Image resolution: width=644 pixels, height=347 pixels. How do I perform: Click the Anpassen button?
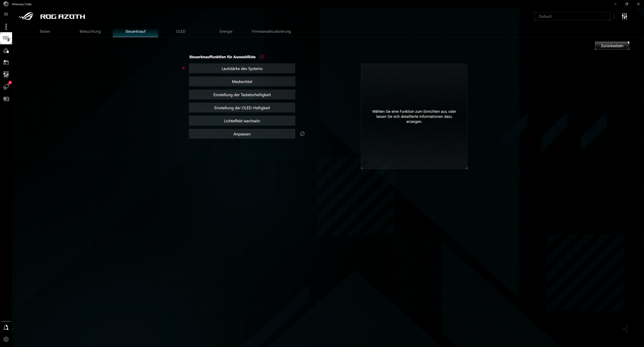point(242,134)
